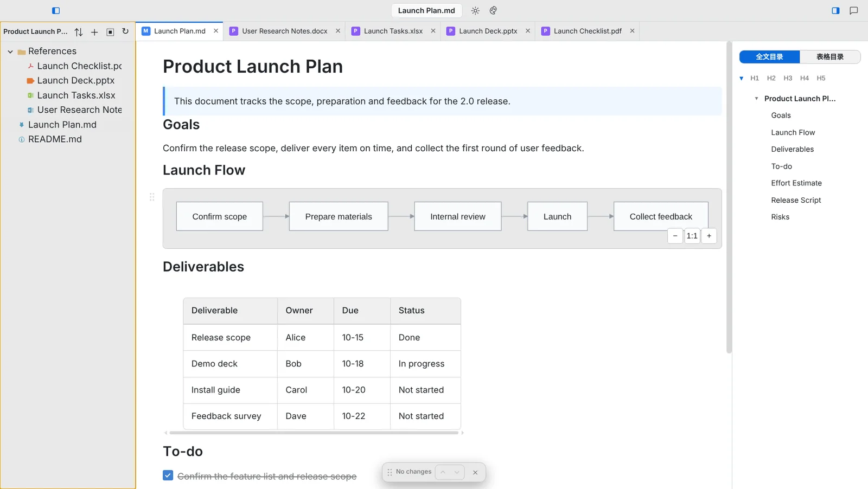The height and width of the screenshot is (489, 868).
Task: Dismiss the No changes popup
Action: pyautogui.click(x=475, y=472)
